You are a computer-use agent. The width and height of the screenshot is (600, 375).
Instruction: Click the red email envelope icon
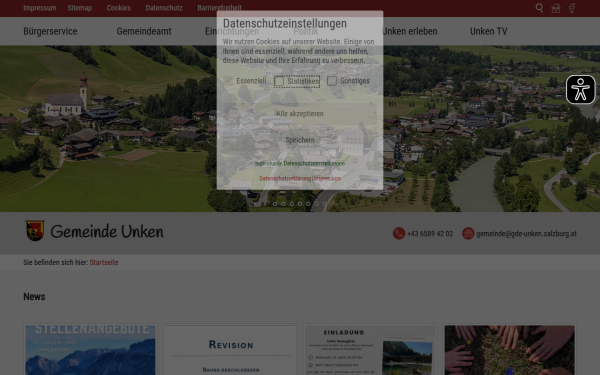pos(468,233)
